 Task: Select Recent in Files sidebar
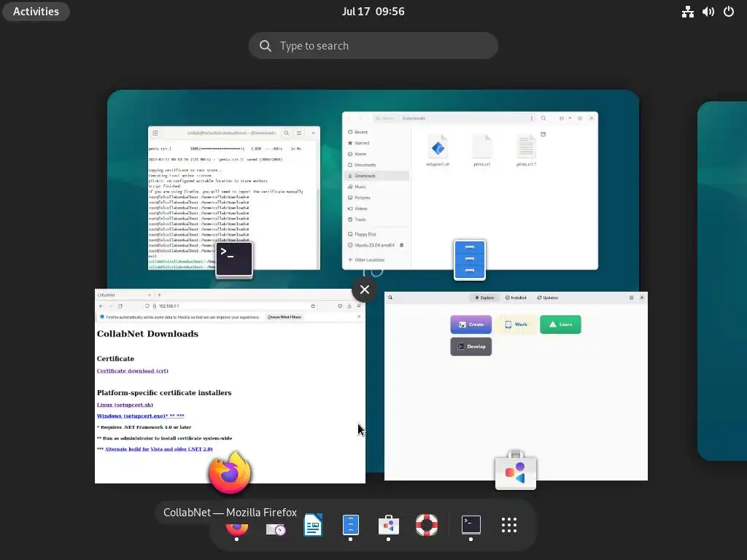tap(376, 132)
